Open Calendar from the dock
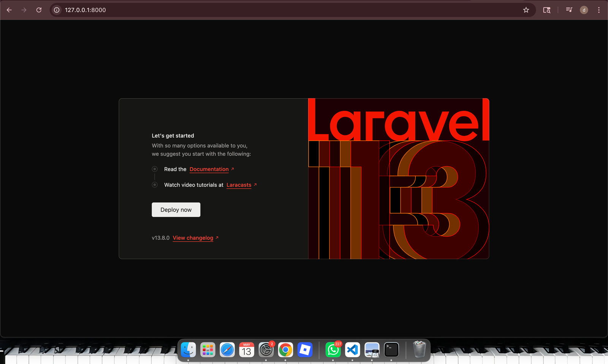Viewport: 608px width, 364px height. tap(247, 350)
